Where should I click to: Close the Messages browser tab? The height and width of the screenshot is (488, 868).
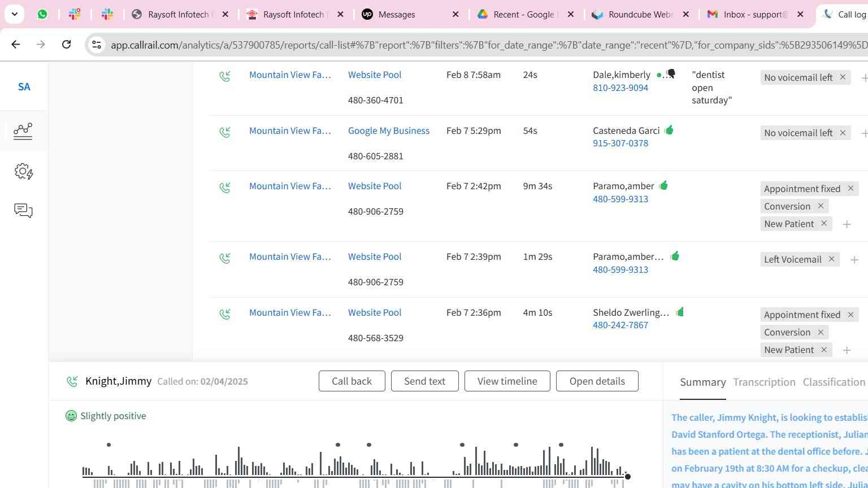pyautogui.click(x=455, y=14)
